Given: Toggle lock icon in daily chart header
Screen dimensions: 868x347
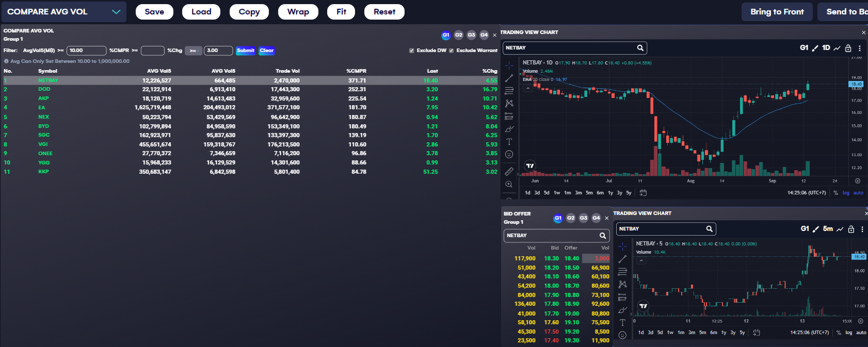Looking at the screenshot, I should coord(848,48).
